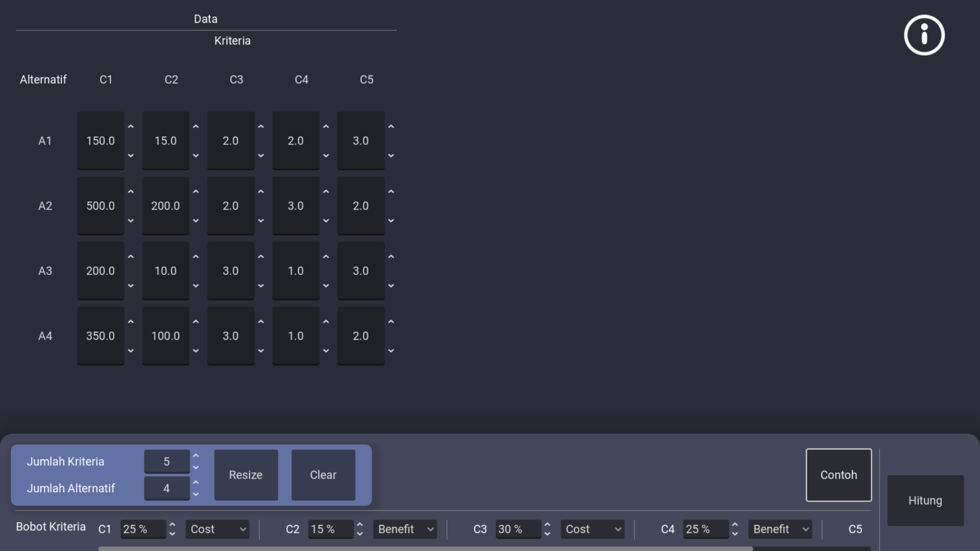The image size is (980, 551).
Task: Click the Alternatif column header
Action: [x=43, y=80]
